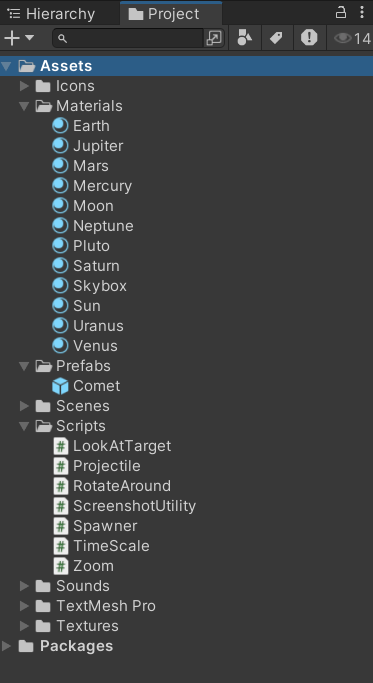Select the Skybox material
The width and height of the screenshot is (373, 683).
[x=100, y=286]
